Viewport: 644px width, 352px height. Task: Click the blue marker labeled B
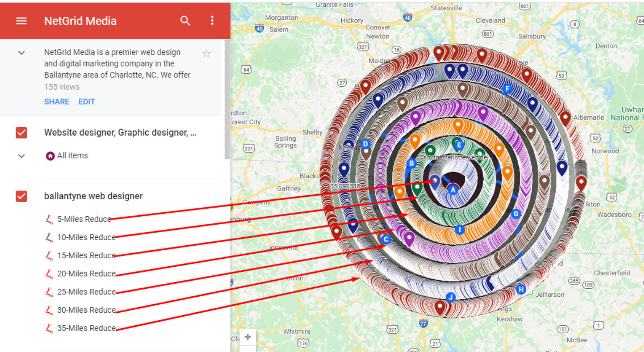[412, 163]
